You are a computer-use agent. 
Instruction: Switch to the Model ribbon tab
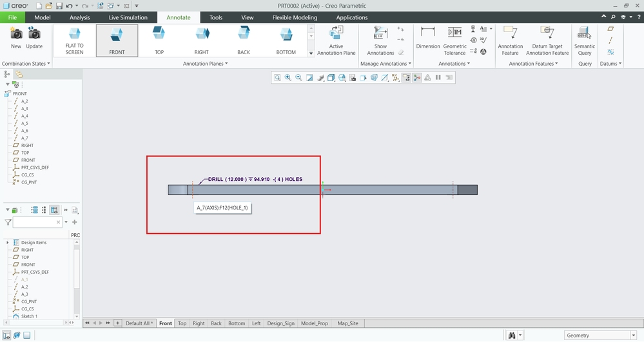tap(43, 17)
